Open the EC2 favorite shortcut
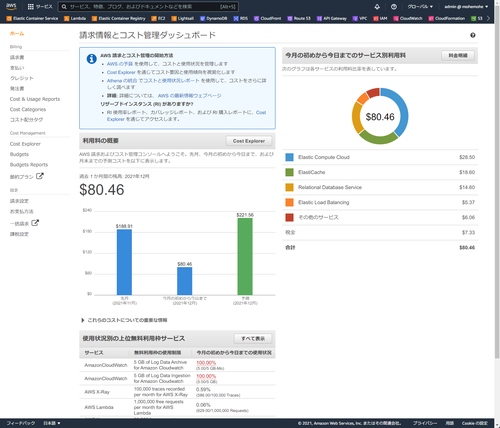Image resolution: width=500 pixels, height=428 pixels. click(158, 18)
